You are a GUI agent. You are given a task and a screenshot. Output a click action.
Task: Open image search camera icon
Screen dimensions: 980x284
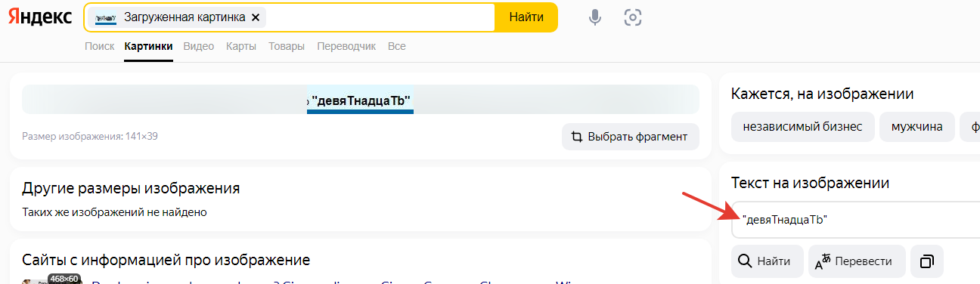click(632, 17)
